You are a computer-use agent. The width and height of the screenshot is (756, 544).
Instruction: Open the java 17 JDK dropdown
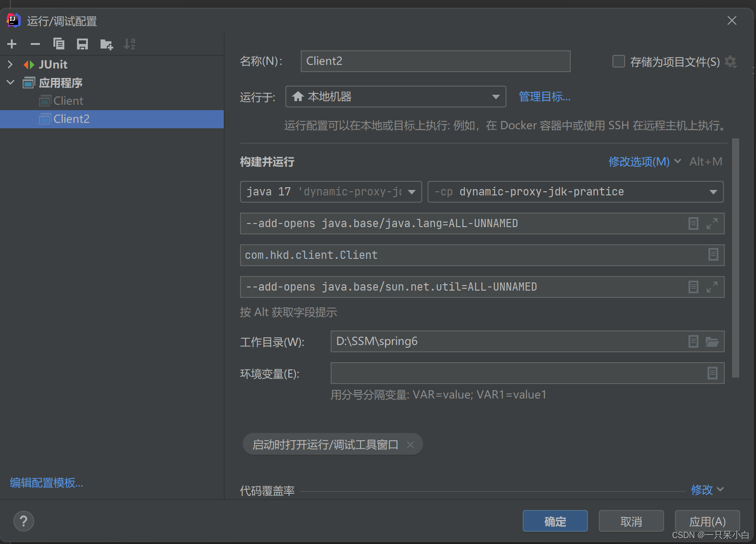pyautogui.click(x=331, y=192)
